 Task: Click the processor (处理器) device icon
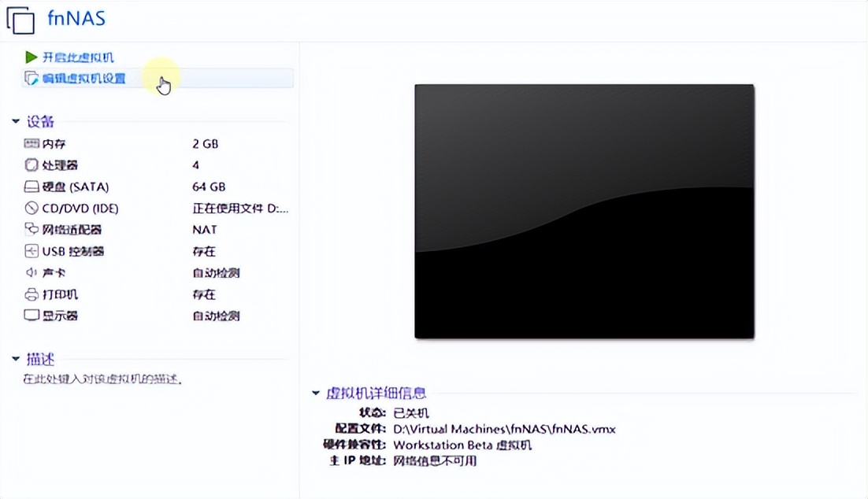click(x=32, y=164)
